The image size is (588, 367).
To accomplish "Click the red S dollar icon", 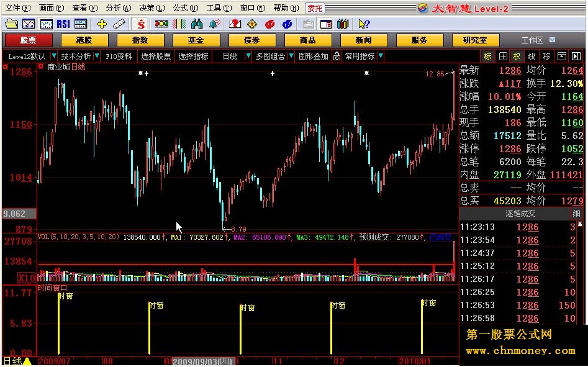I will point(141,24).
